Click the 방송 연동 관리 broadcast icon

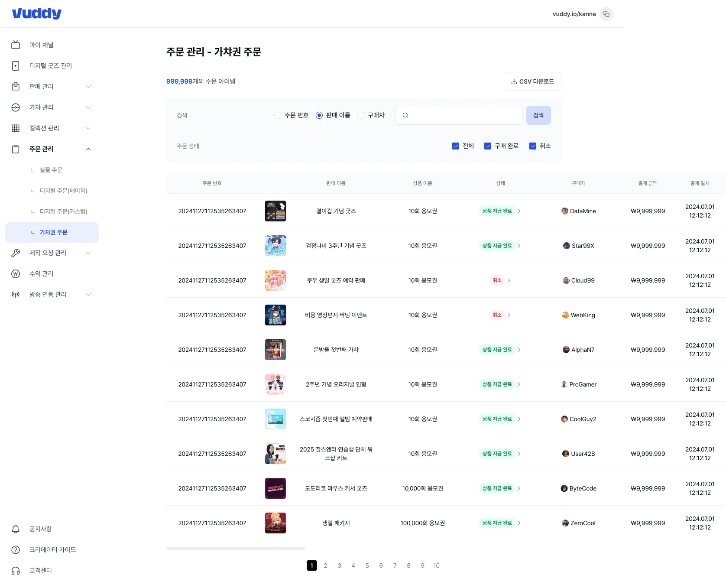coord(16,294)
